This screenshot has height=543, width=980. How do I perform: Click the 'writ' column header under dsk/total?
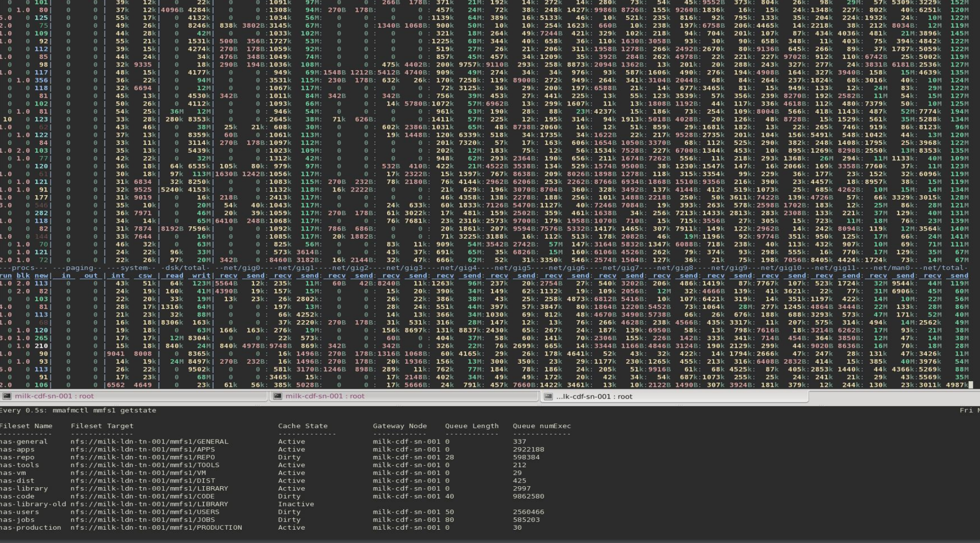(x=201, y=276)
